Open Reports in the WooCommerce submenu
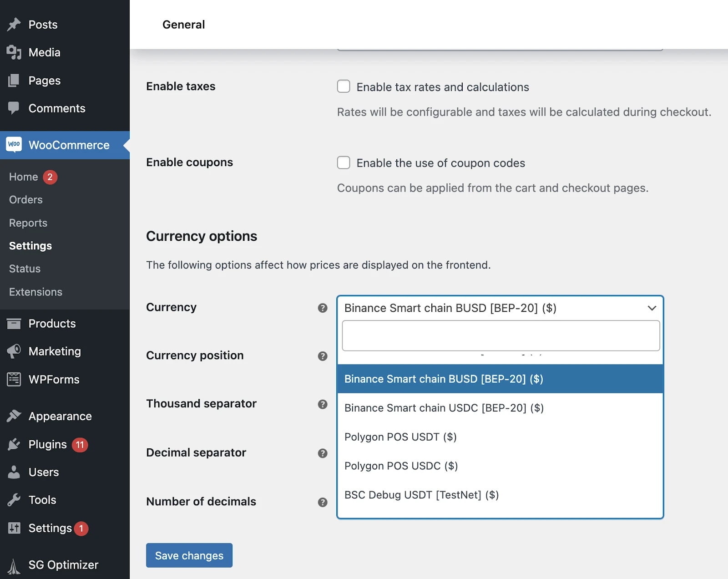728x579 pixels. pyautogui.click(x=28, y=223)
